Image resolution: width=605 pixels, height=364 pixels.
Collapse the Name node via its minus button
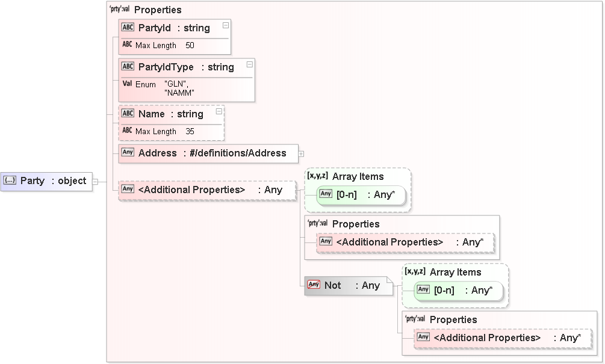point(218,111)
